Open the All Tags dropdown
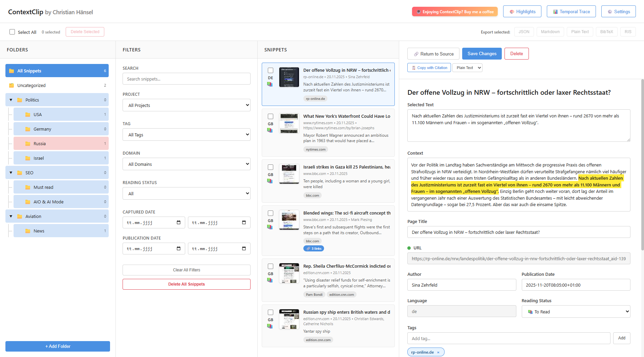The width and height of the screenshot is (644, 357). [186, 135]
